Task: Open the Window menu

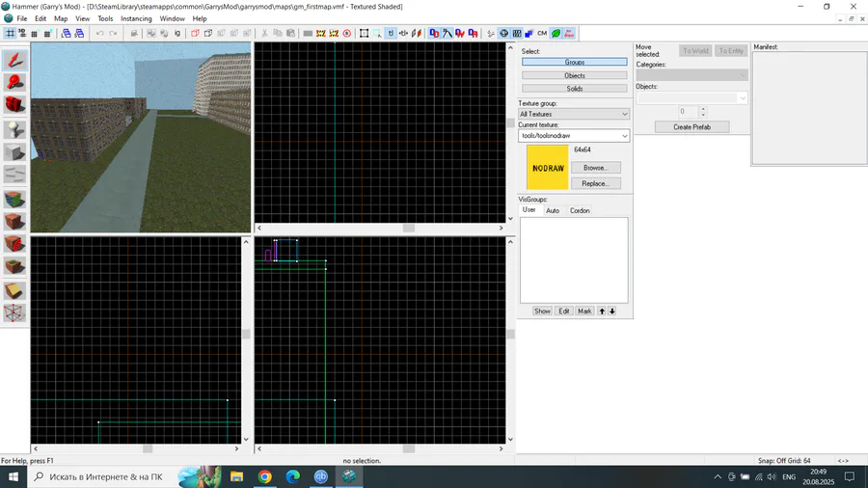Action: (x=173, y=18)
